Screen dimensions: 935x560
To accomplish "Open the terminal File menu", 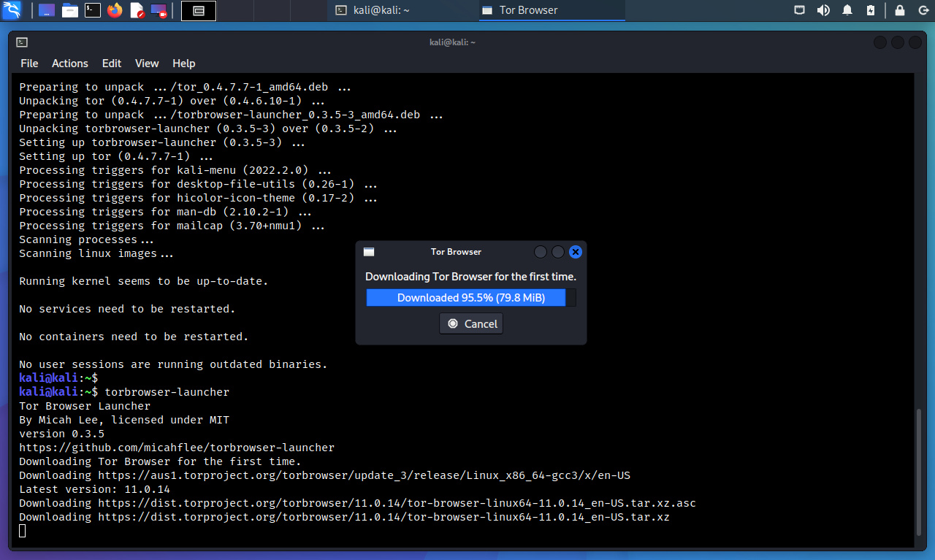I will [29, 64].
